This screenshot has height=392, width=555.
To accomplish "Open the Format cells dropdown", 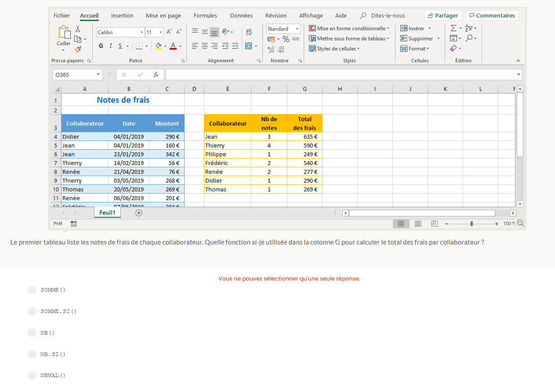I will (415, 49).
